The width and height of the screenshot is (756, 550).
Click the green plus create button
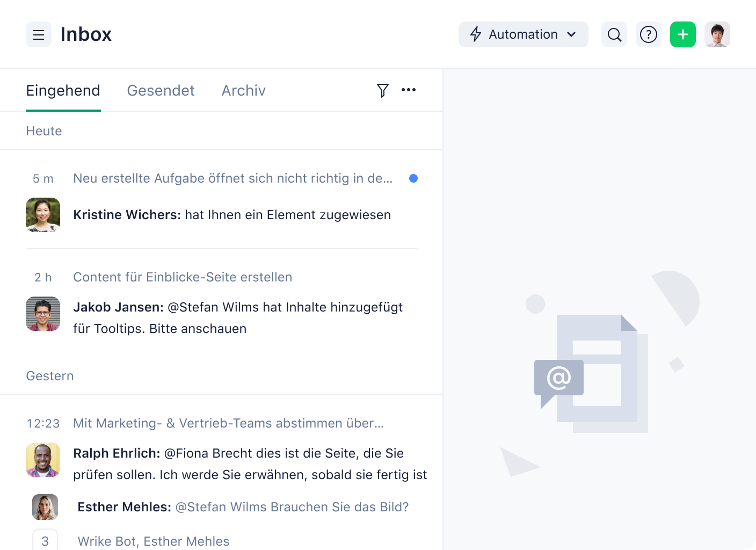pyautogui.click(x=683, y=34)
